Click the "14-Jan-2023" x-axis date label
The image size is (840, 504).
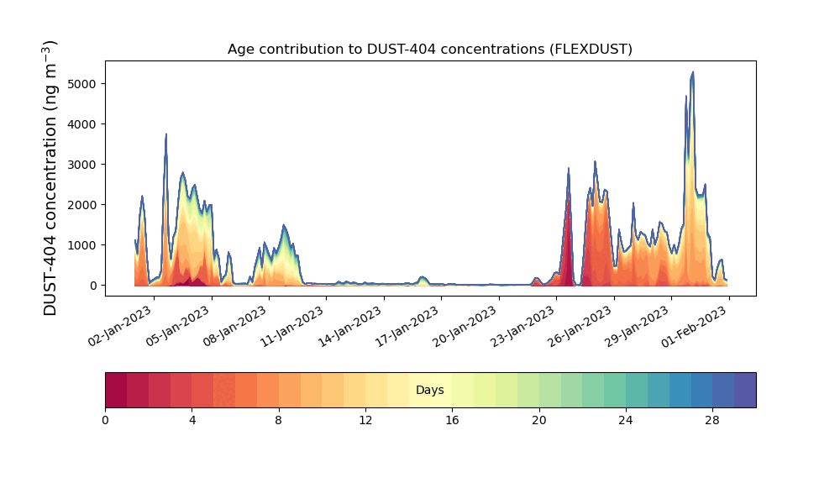pyautogui.click(x=350, y=326)
